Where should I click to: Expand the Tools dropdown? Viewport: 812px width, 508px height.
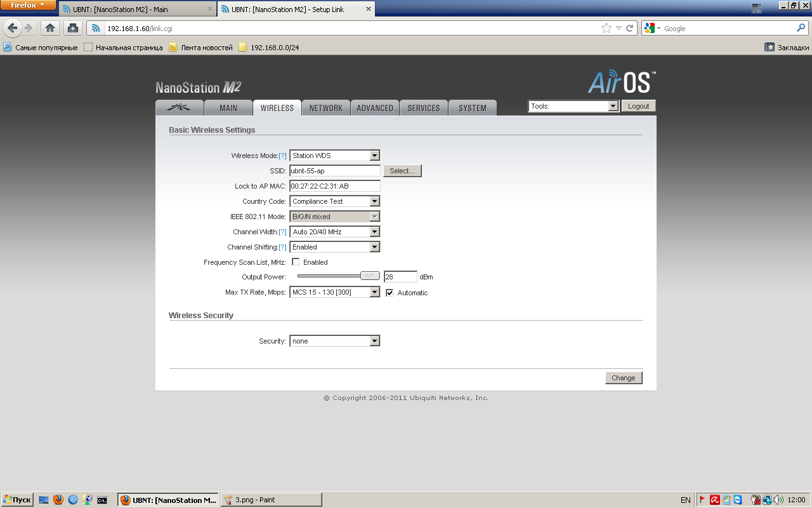pos(573,106)
